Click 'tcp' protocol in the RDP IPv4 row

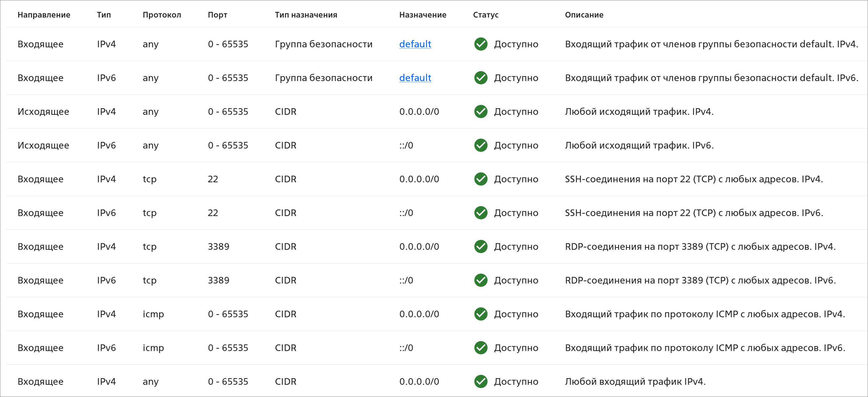150,247
